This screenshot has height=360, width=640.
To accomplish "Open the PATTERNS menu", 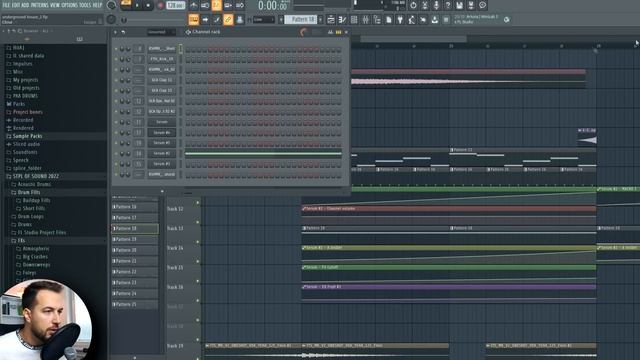I will click(40, 5).
